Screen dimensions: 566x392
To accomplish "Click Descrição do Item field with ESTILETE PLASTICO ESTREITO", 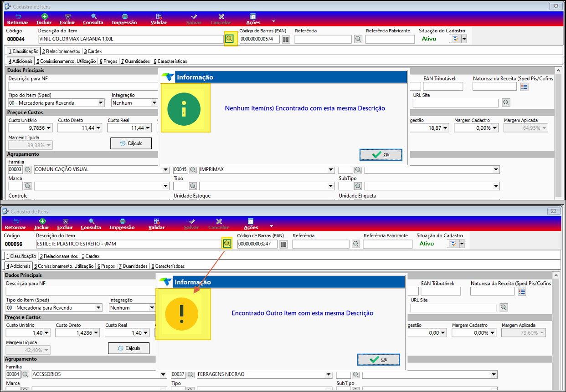I will tap(129, 244).
